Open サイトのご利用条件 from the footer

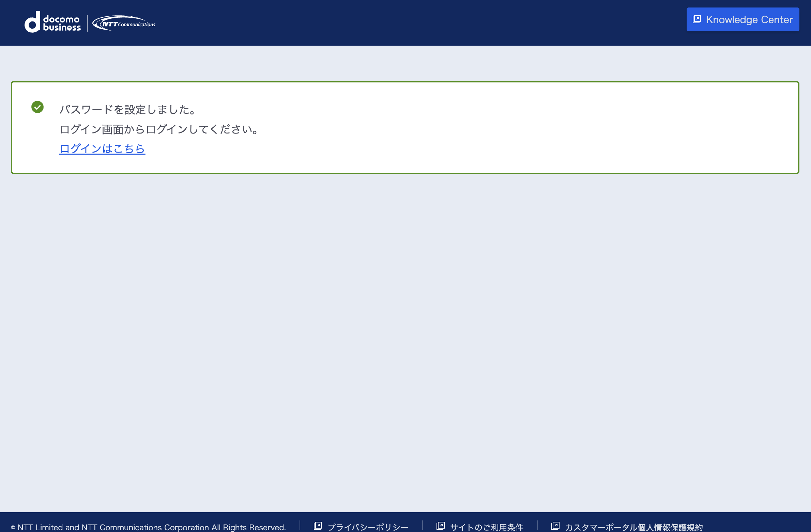(x=487, y=527)
